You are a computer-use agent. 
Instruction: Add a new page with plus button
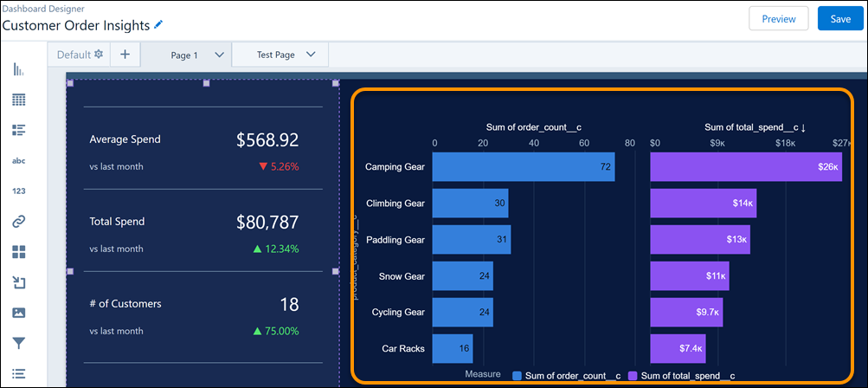[x=125, y=55]
